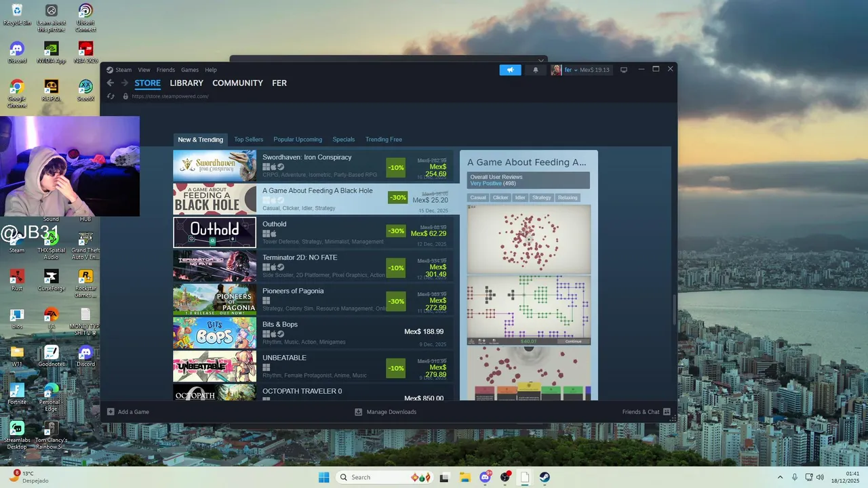
Task: Go forward with Steam's forward arrow
Action: click(125, 83)
